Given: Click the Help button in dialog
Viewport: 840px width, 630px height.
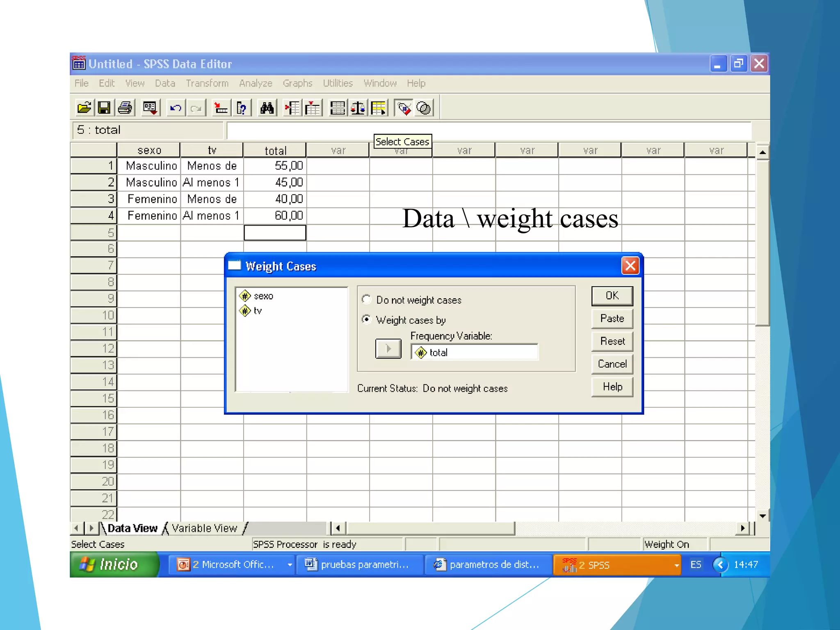Looking at the screenshot, I should (x=612, y=387).
